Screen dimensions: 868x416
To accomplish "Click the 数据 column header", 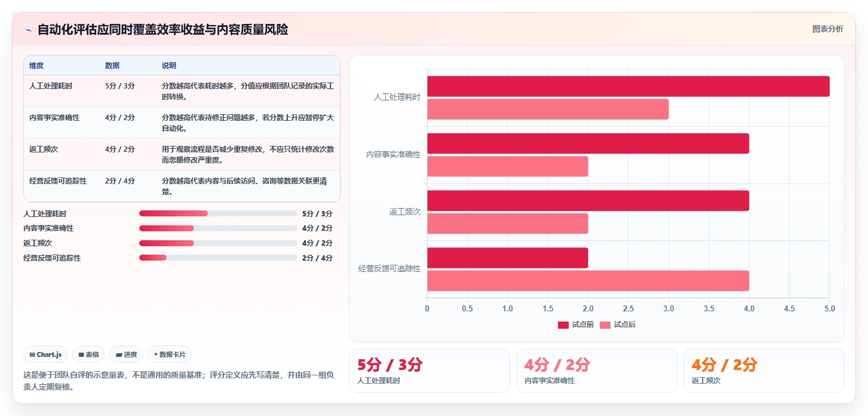I will pos(112,66).
